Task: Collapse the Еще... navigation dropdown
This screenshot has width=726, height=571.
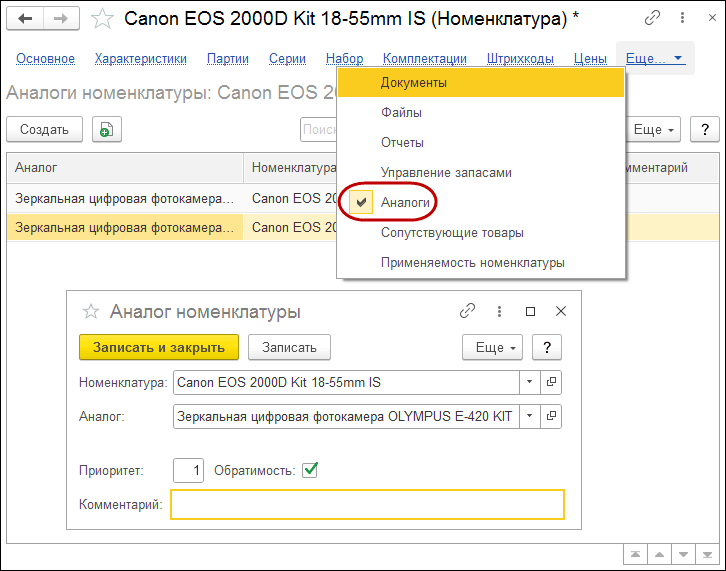Action: click(x=655, y=58)
